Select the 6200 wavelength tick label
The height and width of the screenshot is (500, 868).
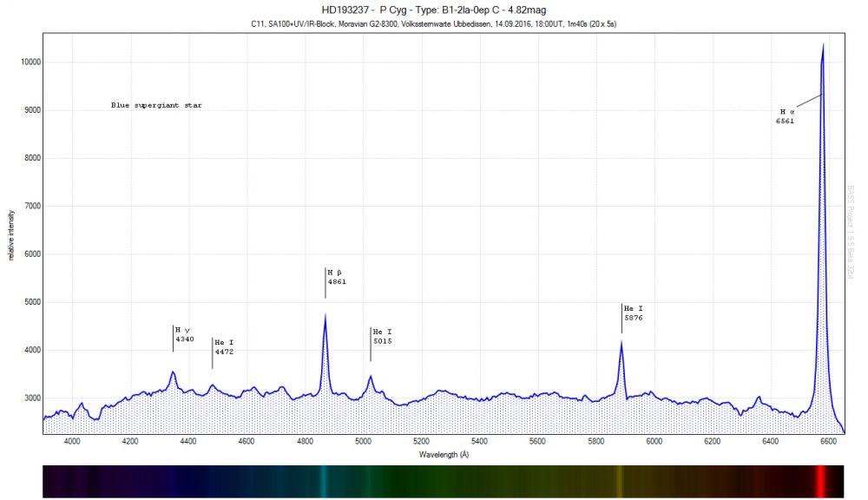pyautogui.click(x=713, y=441)
